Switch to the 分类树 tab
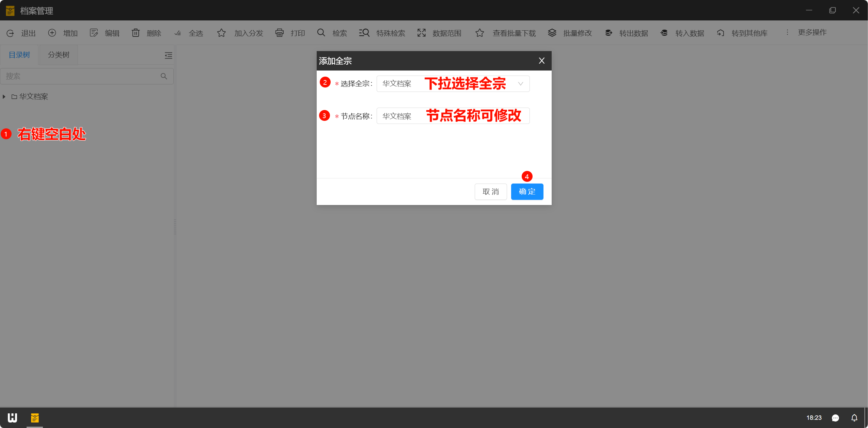 click(x=59, y=55)
